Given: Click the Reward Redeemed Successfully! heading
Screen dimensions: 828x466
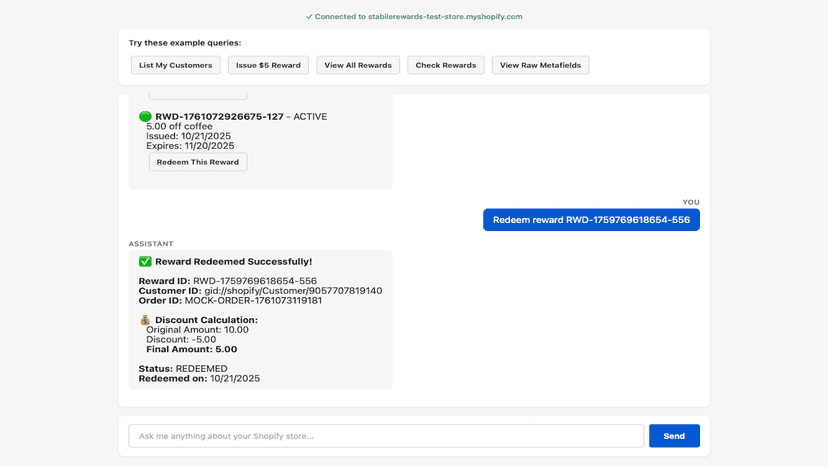Looking at the screenshot, I should 233,262.
